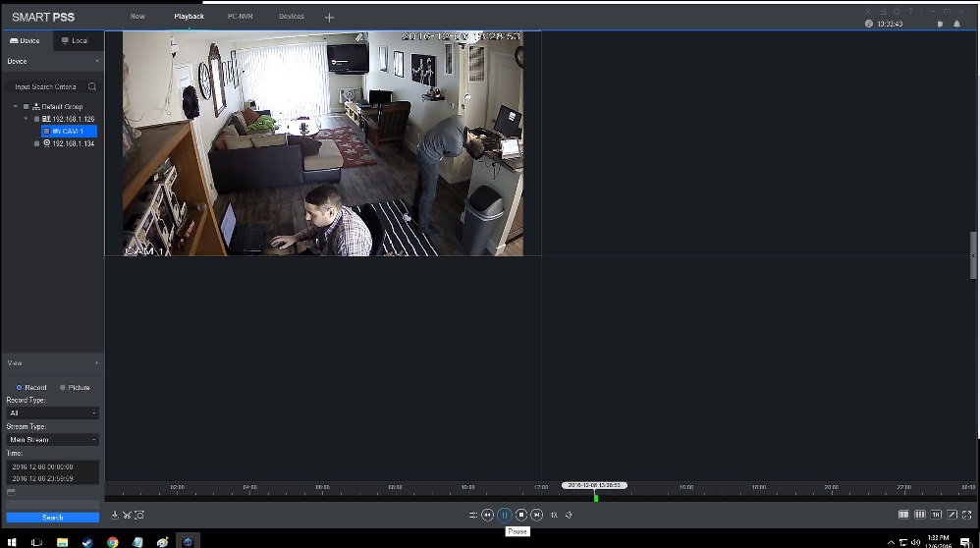Open Steam from the taskbar

pyautogui.click(x=87, y=542)
